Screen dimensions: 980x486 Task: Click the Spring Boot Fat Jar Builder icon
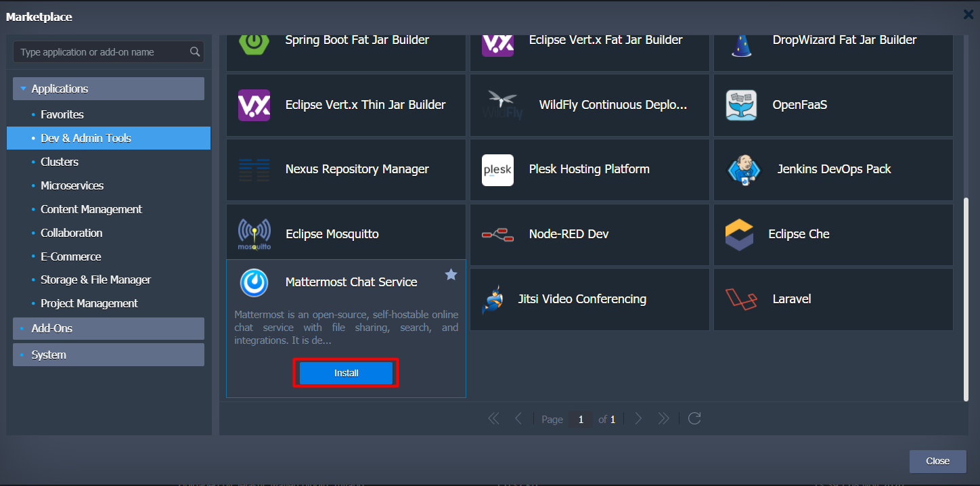pos(254,45)
